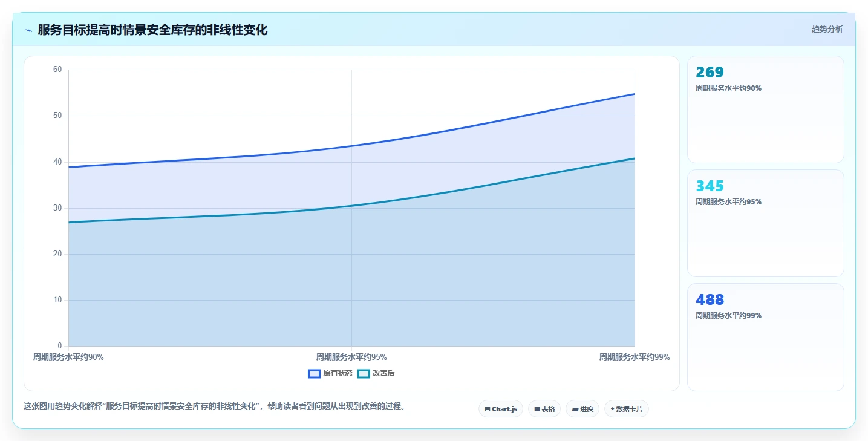Image resolution: width=868 pixels, height=441 pixels.
Task: Select the Chart.js tag button
Action: (501, 409)
